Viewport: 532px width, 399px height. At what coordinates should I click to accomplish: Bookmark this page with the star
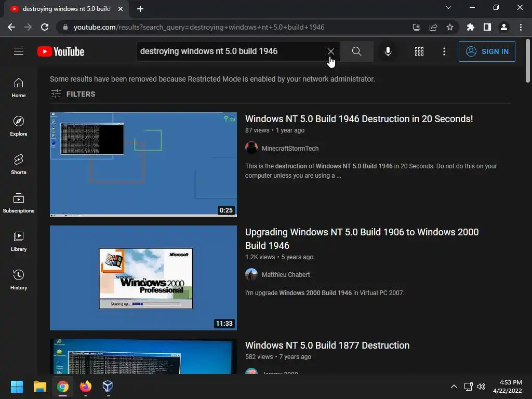pyautogui.click(x=450, y=27)
